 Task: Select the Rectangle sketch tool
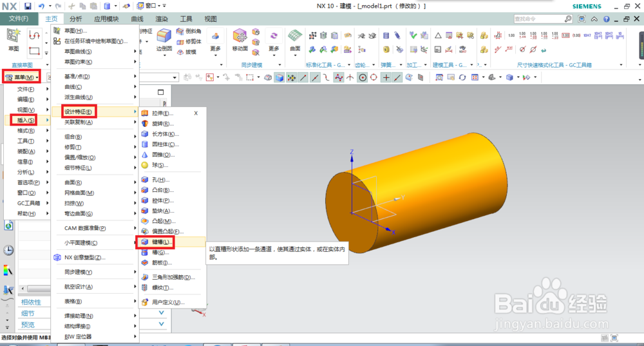click(x=35, y=51)
